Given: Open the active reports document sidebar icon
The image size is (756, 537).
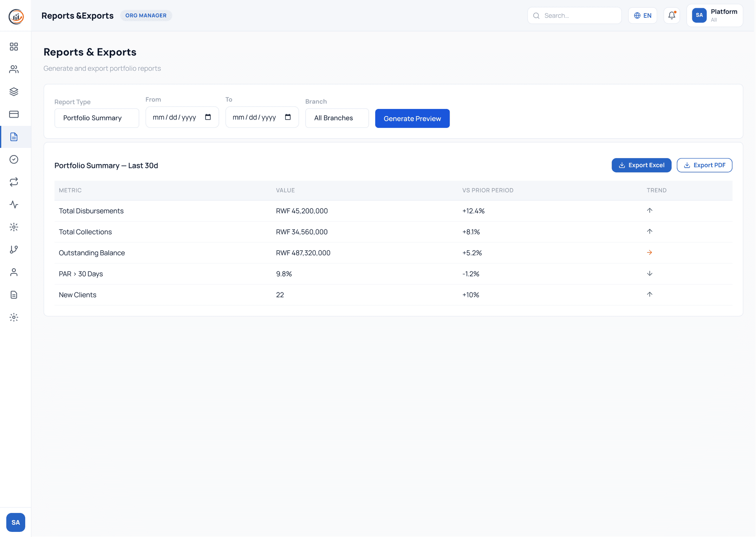Looking at the screenshot, I should (x=14, y=137).
